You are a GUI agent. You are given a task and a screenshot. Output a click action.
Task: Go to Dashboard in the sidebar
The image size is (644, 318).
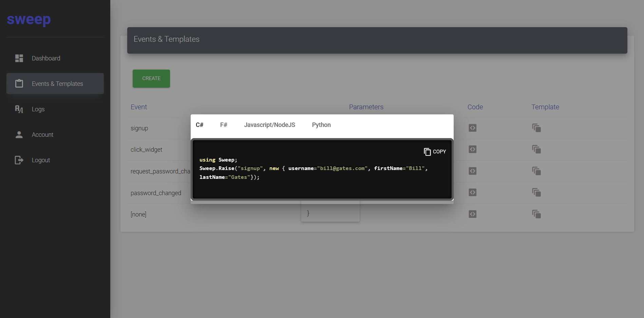(x=46, y=58)
